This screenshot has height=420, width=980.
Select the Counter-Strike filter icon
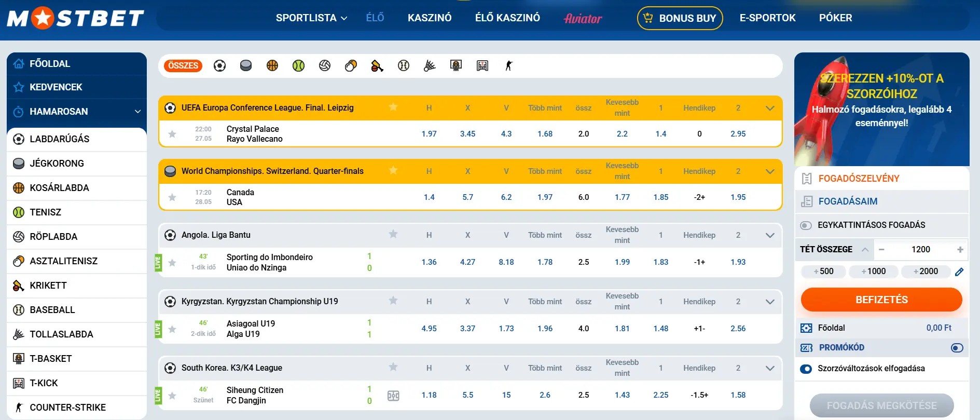tap(509, 66)
